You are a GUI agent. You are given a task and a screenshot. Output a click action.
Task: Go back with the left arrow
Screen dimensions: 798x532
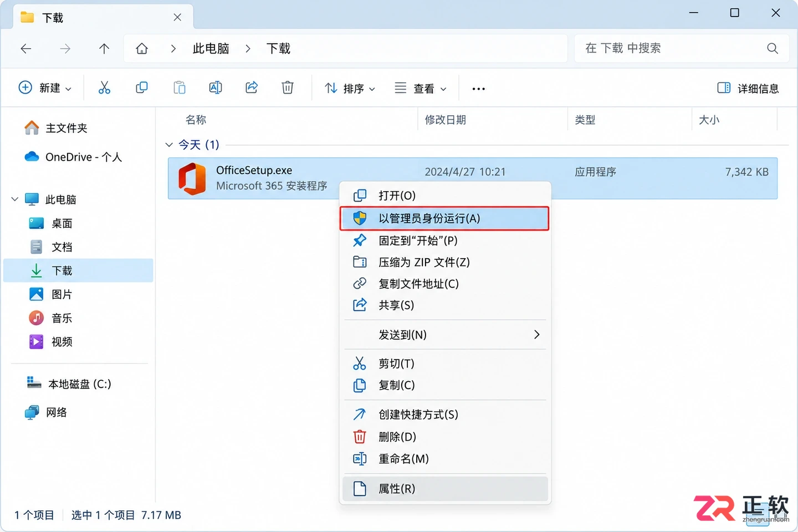(26, 49)
